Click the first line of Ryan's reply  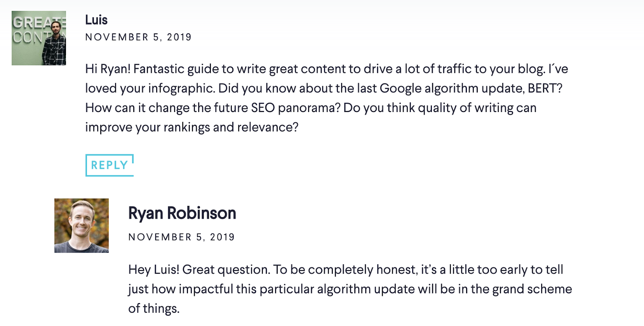tap(346, 269)
